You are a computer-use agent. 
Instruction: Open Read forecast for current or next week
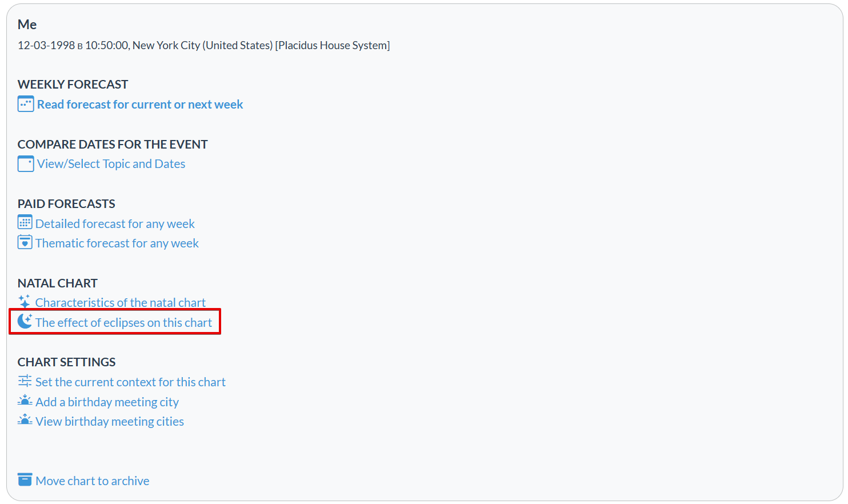(140, 105)
